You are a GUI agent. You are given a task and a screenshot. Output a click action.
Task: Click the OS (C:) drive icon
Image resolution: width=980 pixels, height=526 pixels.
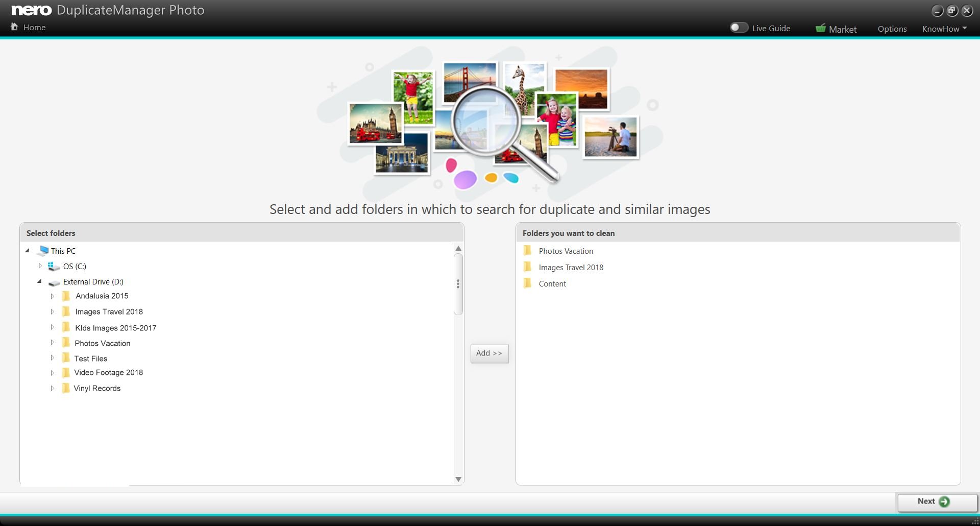pyautogui.click(x=53, y=266)
